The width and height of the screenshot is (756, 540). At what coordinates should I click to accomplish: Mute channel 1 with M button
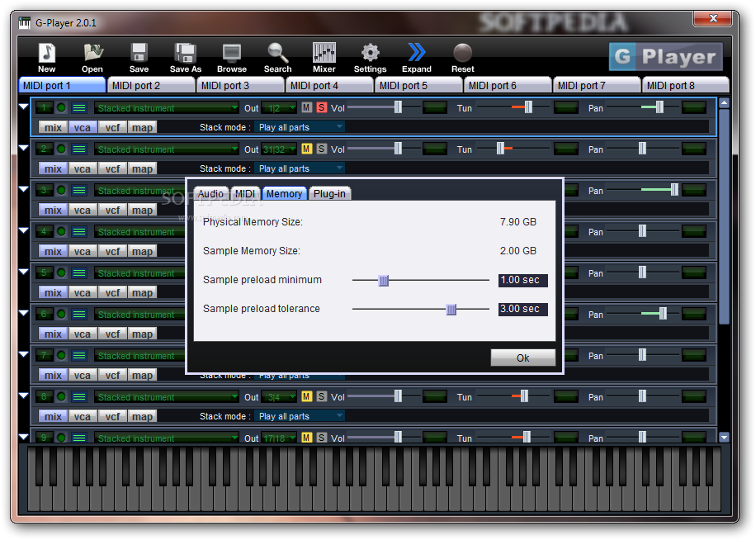click(x=307, y=107)
